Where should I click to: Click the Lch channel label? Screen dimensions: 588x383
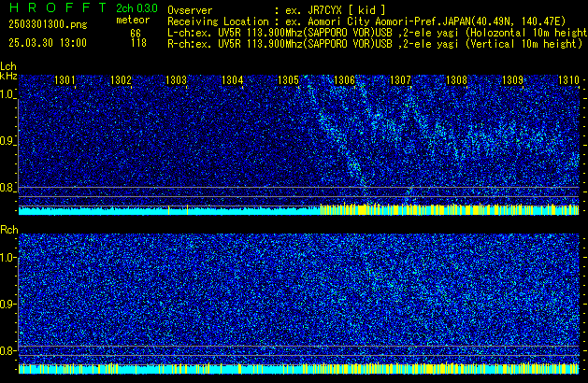(8, 66)
